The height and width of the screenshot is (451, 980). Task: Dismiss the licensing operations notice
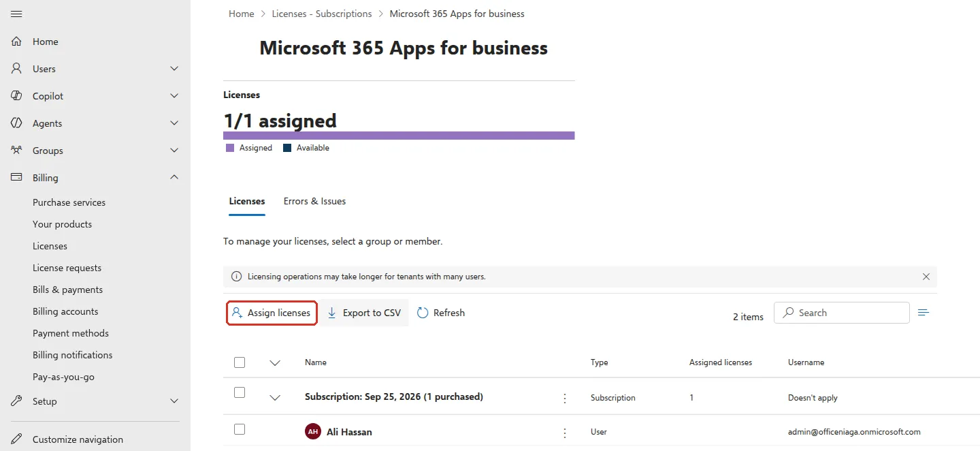point(926,277)
